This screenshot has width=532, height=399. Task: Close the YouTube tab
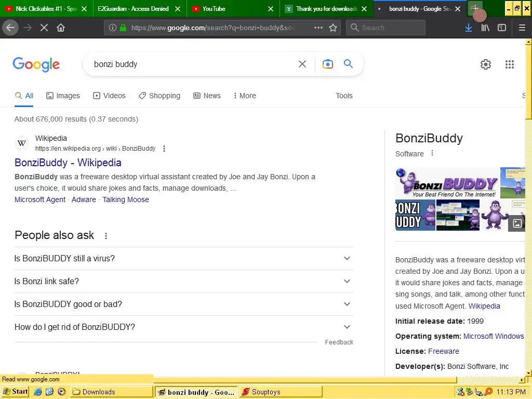tap(270, 8)
